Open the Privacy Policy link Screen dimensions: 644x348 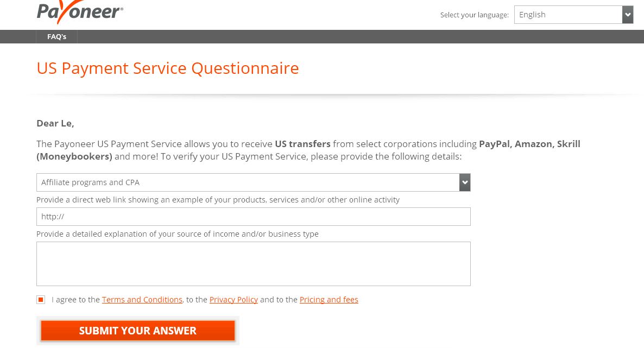pyautogui.click(x=233, y=300)
